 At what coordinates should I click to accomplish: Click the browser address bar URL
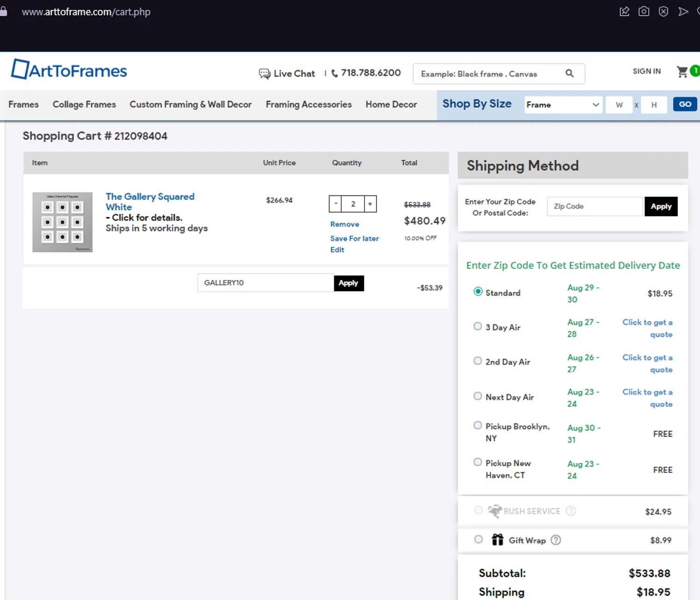[86, 12]
